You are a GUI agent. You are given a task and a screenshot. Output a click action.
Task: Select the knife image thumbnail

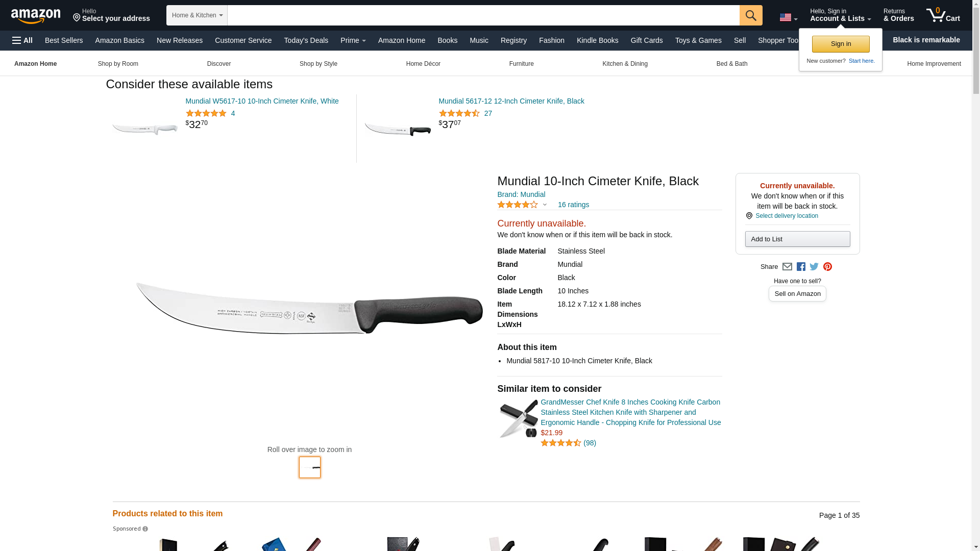coord(310,467)
